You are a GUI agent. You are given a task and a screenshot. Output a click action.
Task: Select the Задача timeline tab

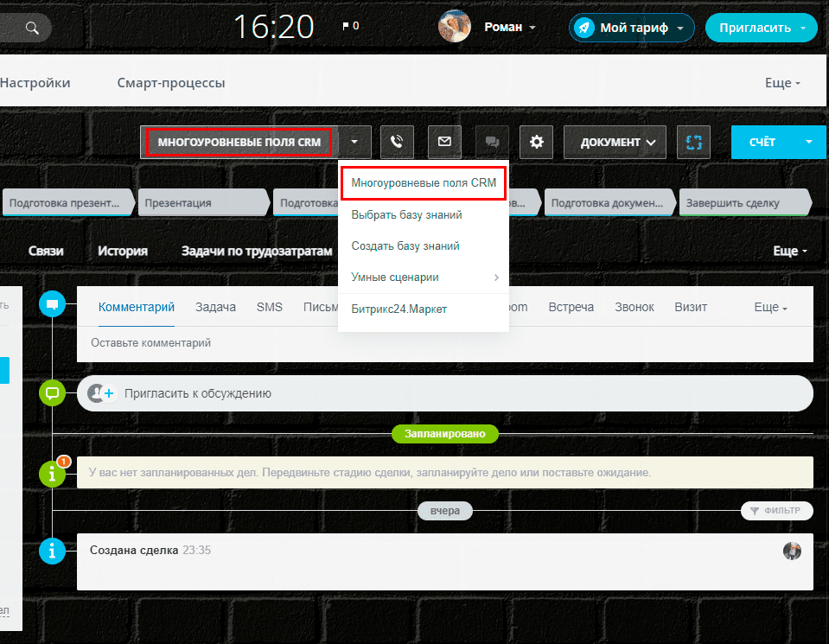pyautogui.click(x=216, y=307)
